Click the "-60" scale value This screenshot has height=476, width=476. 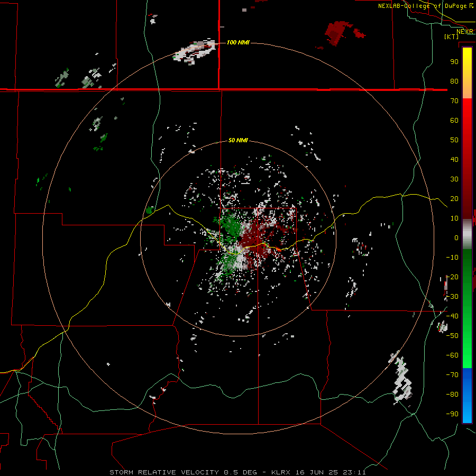(x=452, y=355)
